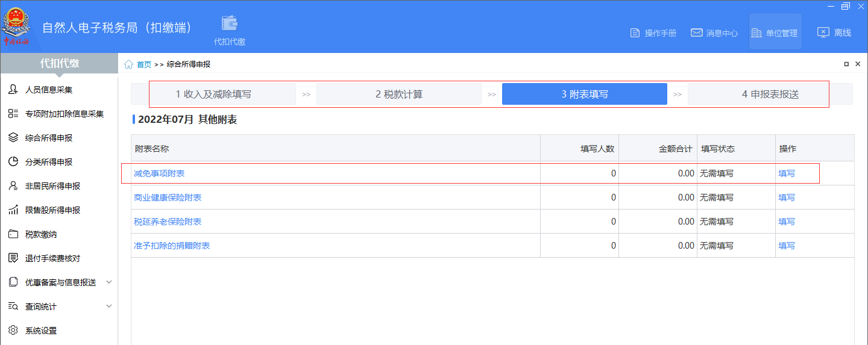Click the 操作手册 document icon
868x345 pixels.
pyautogui.click(x=635, y=33)
